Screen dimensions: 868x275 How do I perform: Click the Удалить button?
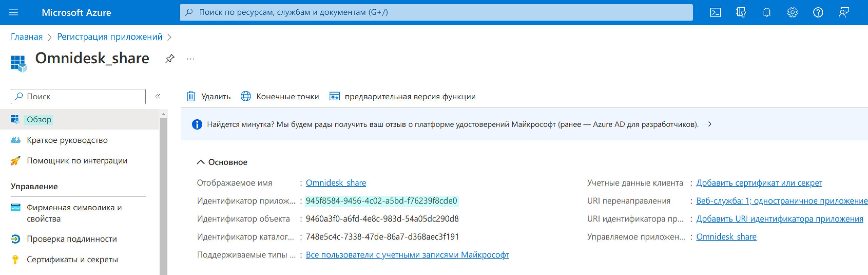tap(209, 96)
